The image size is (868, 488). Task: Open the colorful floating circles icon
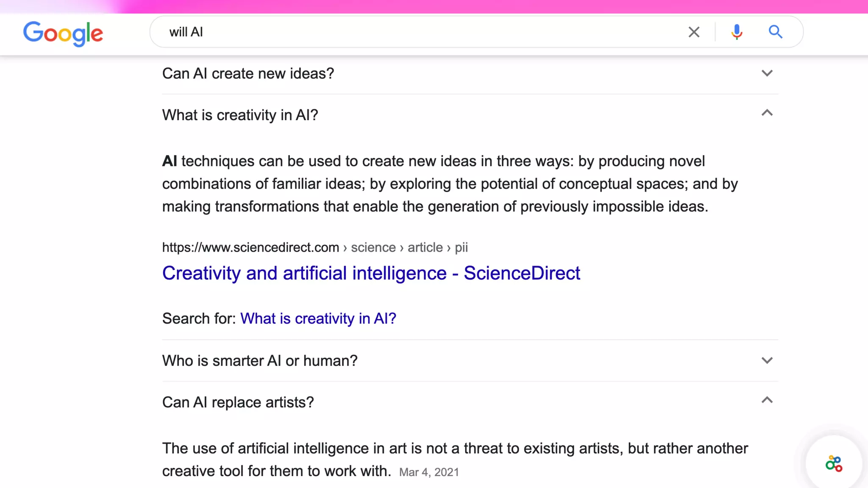834,463
